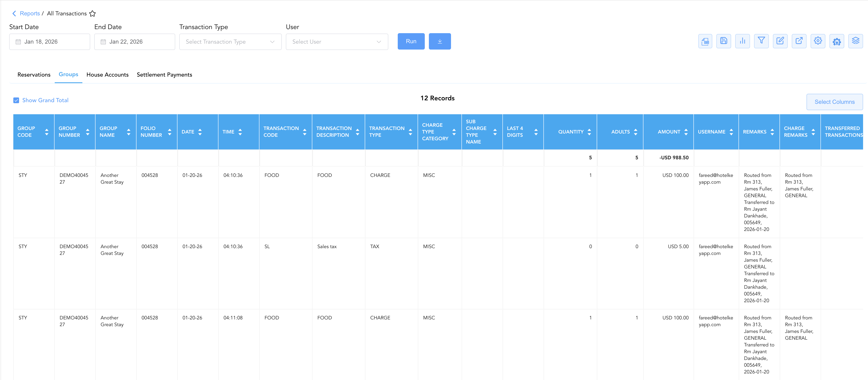The width and height of the screenshot is (868, 380).
Task: Sort by Username column arrows
Action: pos(731,132)
